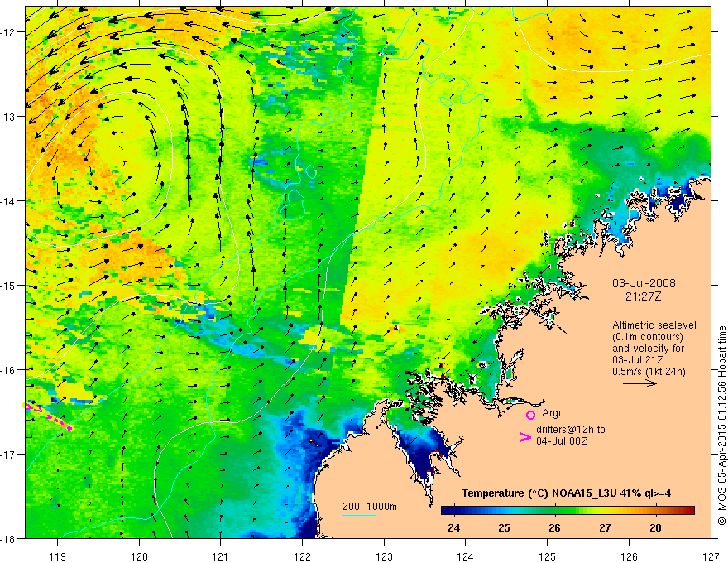Image resolution: width=728 pixels, height=563 pixels.
Task: Click the magenta Argo circle legend marker
Action: [530, 415]
